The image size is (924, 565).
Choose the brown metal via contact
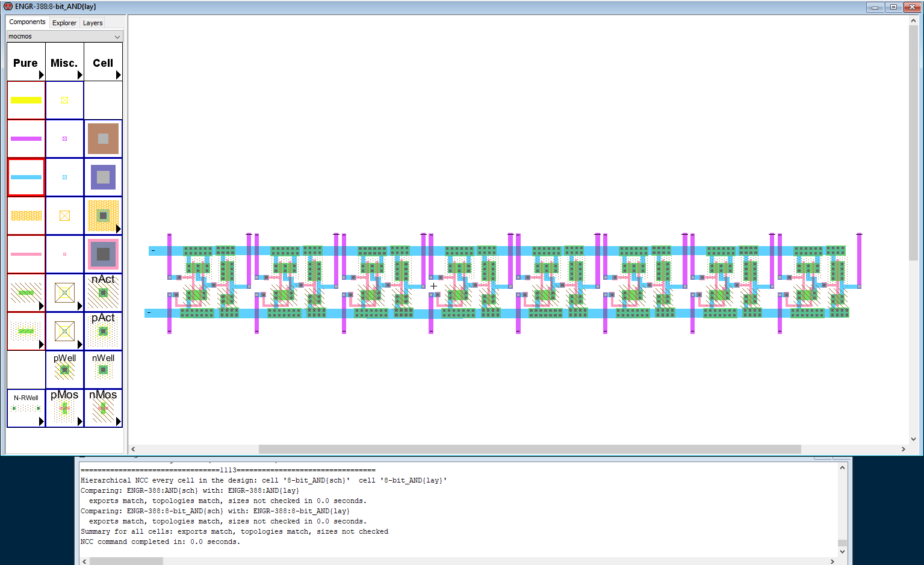coord(103,138)
